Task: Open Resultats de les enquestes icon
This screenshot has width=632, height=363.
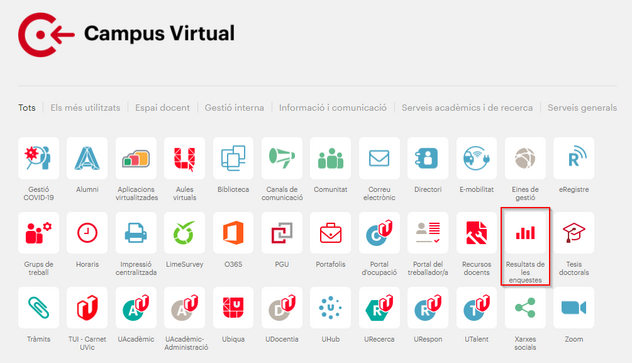Action: pyautogui.click(x=525, y=233)
